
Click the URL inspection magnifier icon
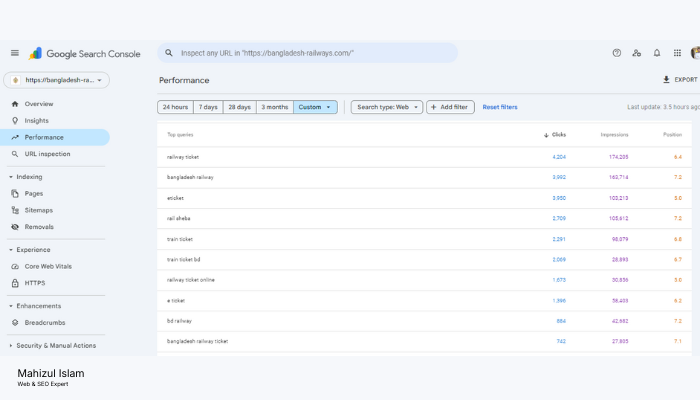coord(15,154)
